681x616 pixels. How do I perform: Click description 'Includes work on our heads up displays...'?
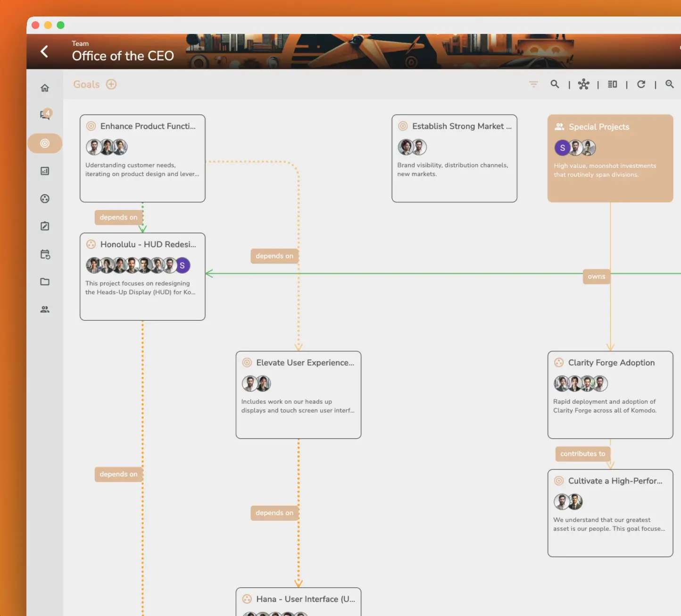pyautogui.click(x=298, y=406)
